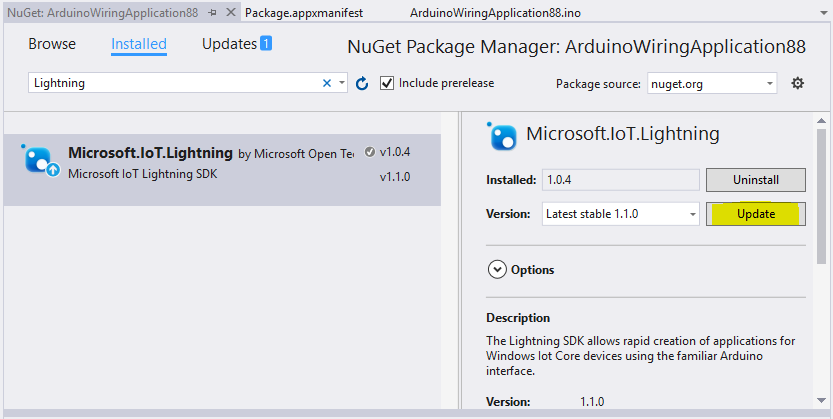Select Microsoft.IoT.Lightning package row
833x419 pixels.
(x=222, y=170)
